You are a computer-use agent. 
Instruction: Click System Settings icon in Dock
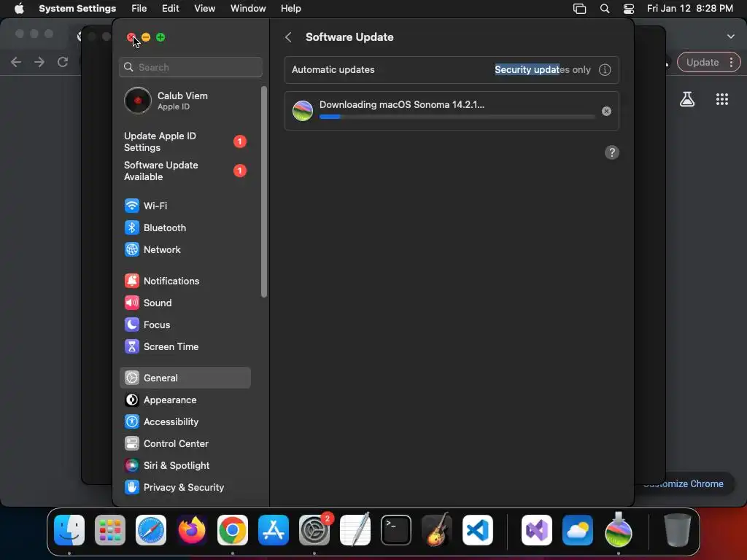[x=314, y=530]
